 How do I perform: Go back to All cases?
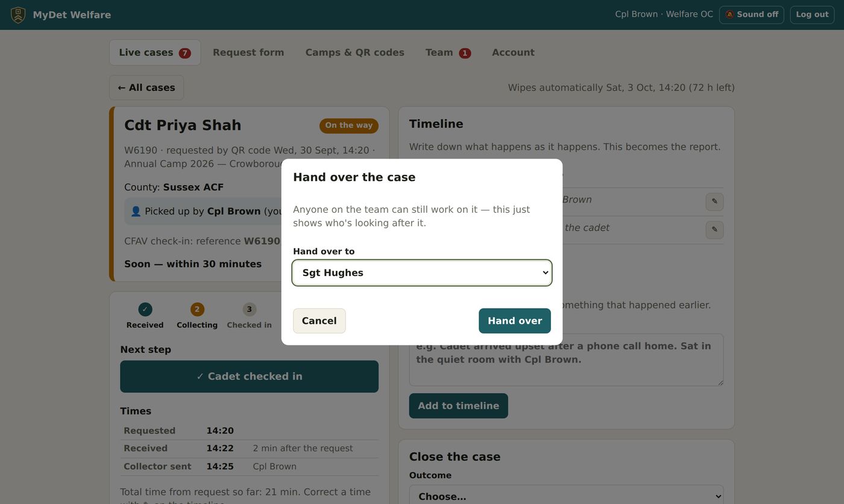point(146,87)
